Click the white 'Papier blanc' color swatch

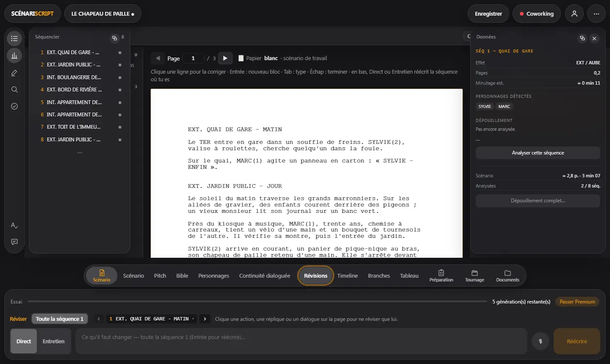[241, 58]
